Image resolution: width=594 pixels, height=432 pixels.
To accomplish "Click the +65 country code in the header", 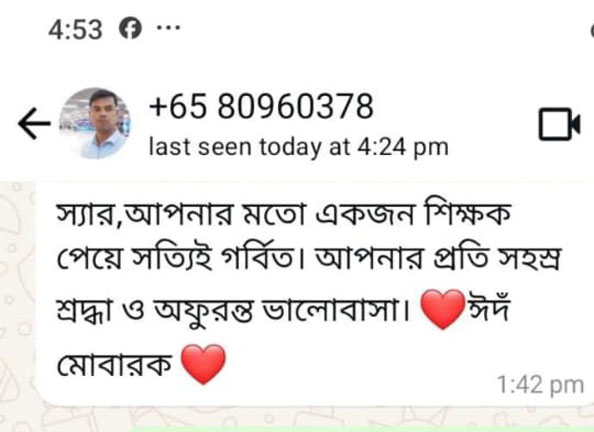I will [x=178, y=106].
